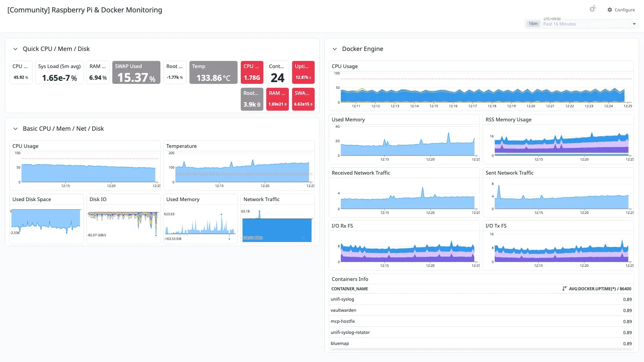
Task: Click the I/O Rx FS graph
Action: [404, 245]
